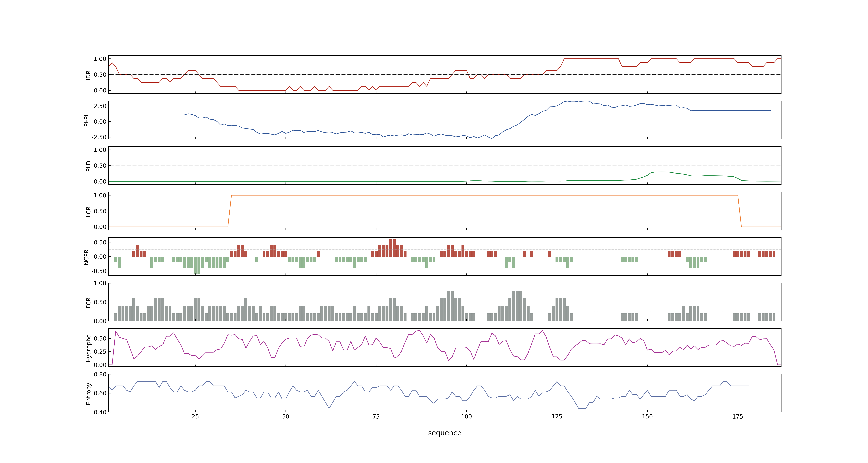Viewport: 868px width, 463px height.
Task: Click the Entropy axis label
Action: point(88,394)
